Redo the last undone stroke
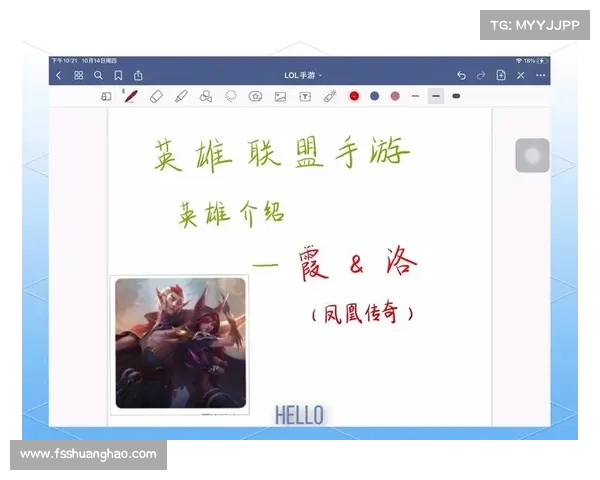This screenshot has height=480, width=600. click(x=481, y=75)
